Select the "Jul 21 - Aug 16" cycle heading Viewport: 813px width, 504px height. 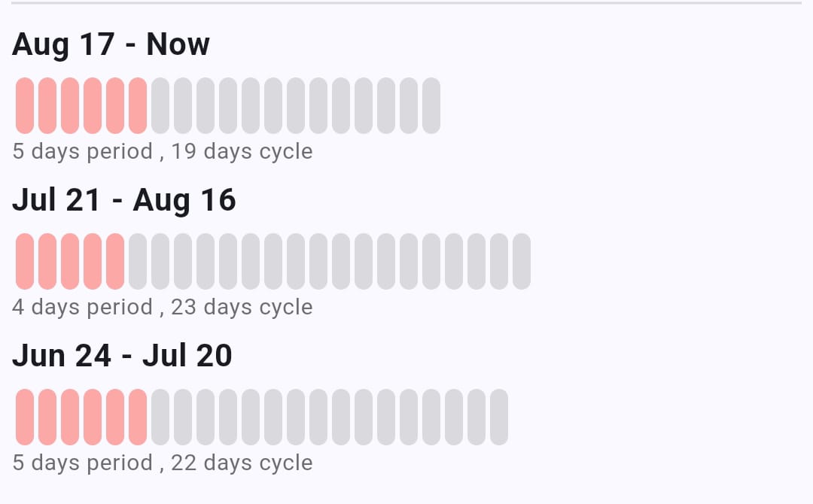tap(123, 200)
